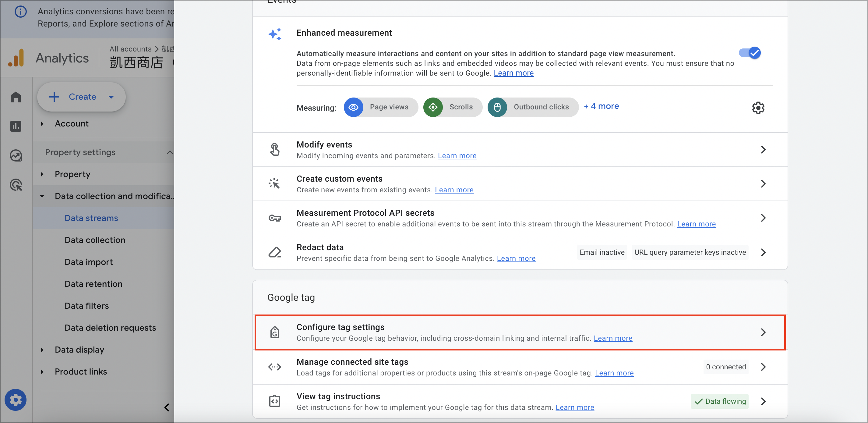
Task: Open Configure tag settings row
Action: [x=520, y=332]
